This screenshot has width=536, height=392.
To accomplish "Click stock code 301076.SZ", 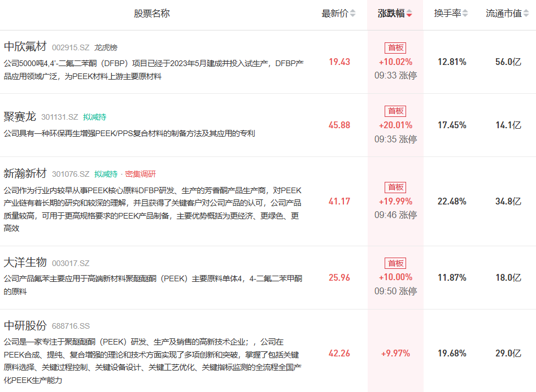I will tap(71, 174).
